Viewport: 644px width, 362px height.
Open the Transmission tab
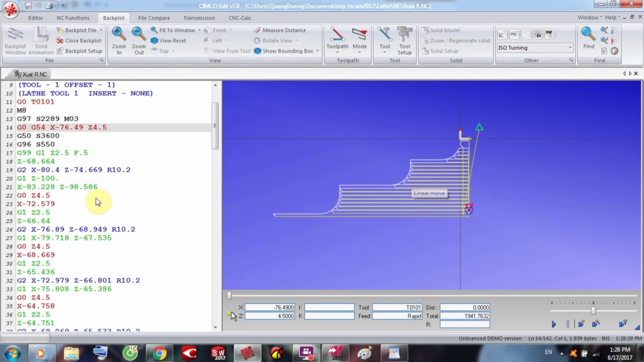[x=199, y=18]
